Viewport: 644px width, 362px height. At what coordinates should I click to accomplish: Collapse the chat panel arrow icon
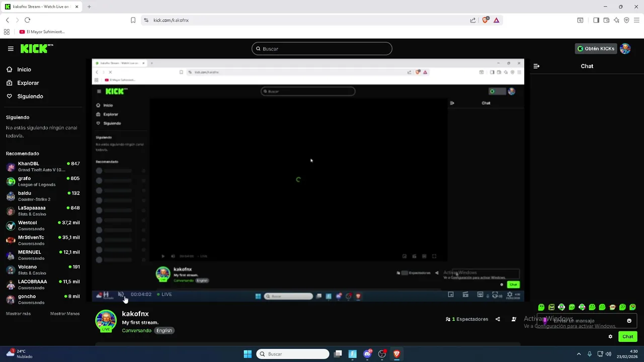[x=536, y=66]
